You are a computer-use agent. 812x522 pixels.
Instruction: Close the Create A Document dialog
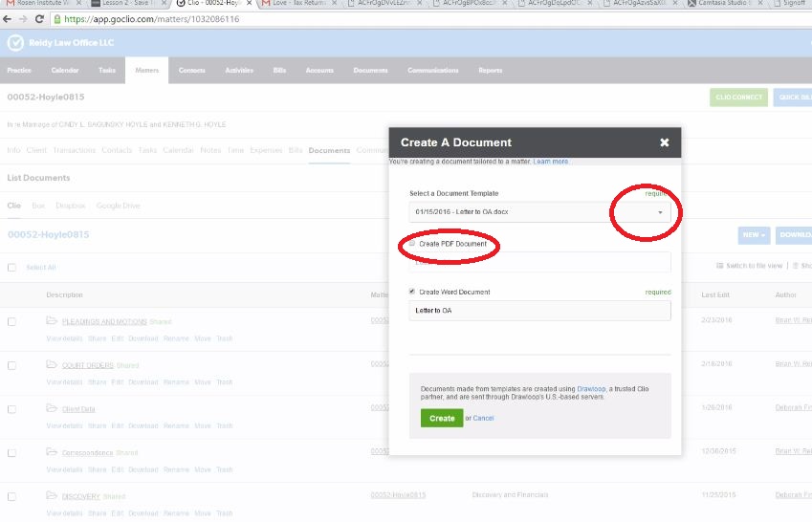[x=665, y=142]
